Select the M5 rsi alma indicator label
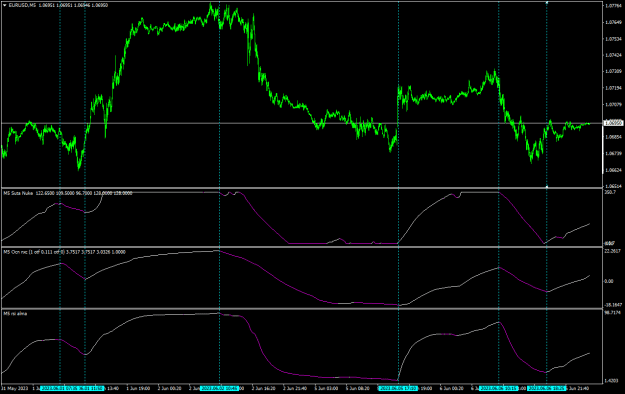The height and width of the screenshot is (394, 625). point(15,314)
